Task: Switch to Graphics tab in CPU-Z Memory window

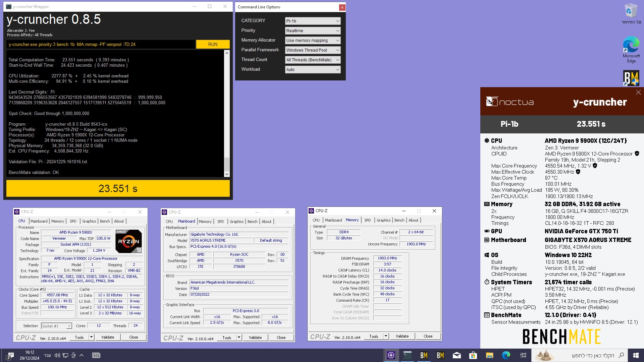Action: tap(383, 220)
